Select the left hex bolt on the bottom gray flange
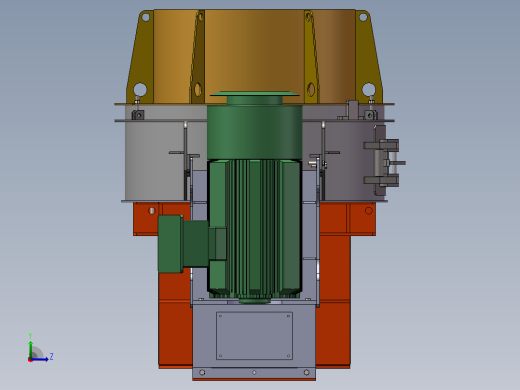 tap(202, 372)
